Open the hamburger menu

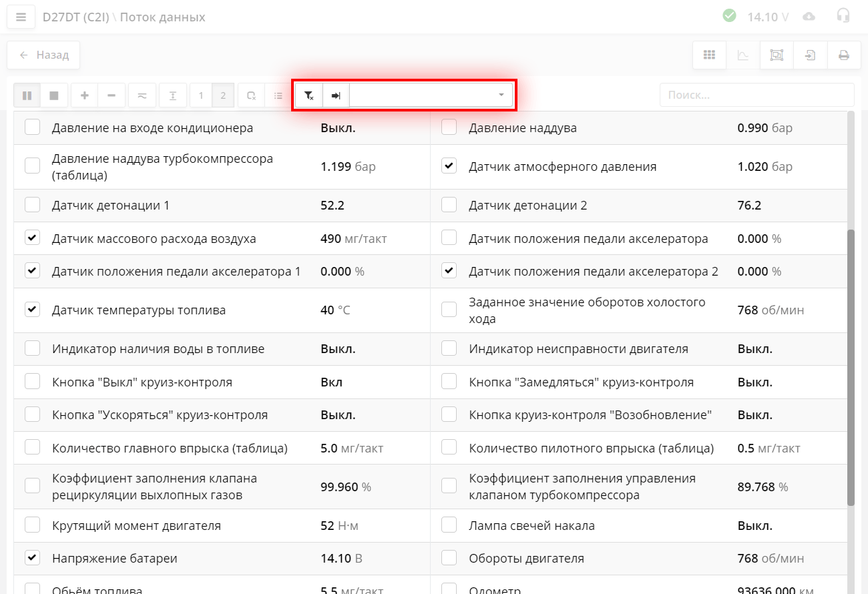point(21,17)
